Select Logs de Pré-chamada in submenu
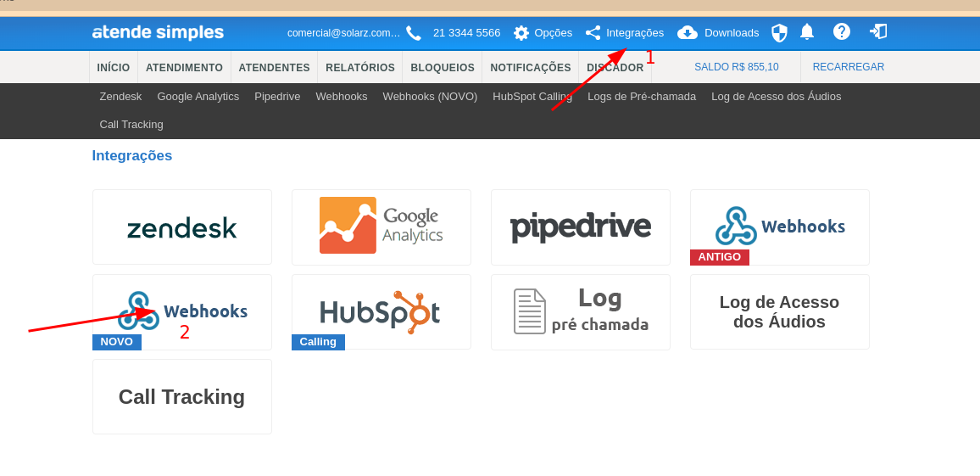980x476 pixels. pos(642,97)
